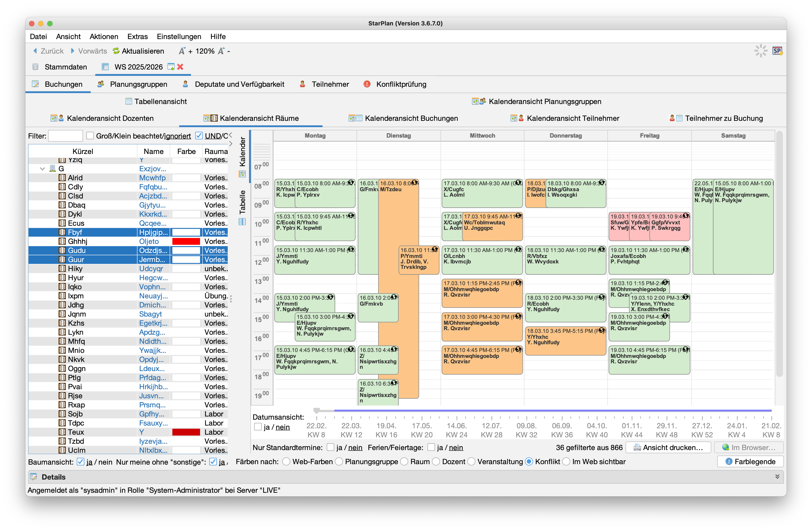Click the vertical Tabelle side tab icon

click(x=242, y=222)
